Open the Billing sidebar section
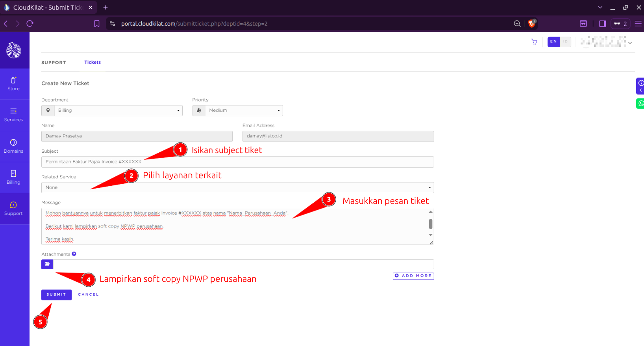This screenshot has height=346, width=644. click(13, 178)
